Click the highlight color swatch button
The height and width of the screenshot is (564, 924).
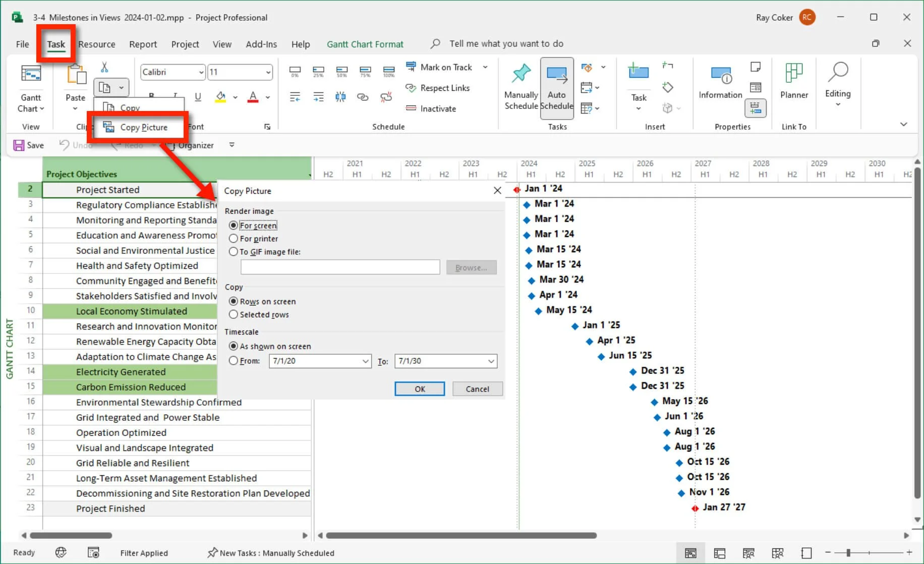coord(220,97)
